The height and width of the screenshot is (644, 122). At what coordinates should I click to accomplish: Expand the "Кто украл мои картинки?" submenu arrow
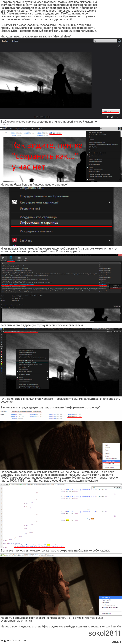(x=110, y=202)
